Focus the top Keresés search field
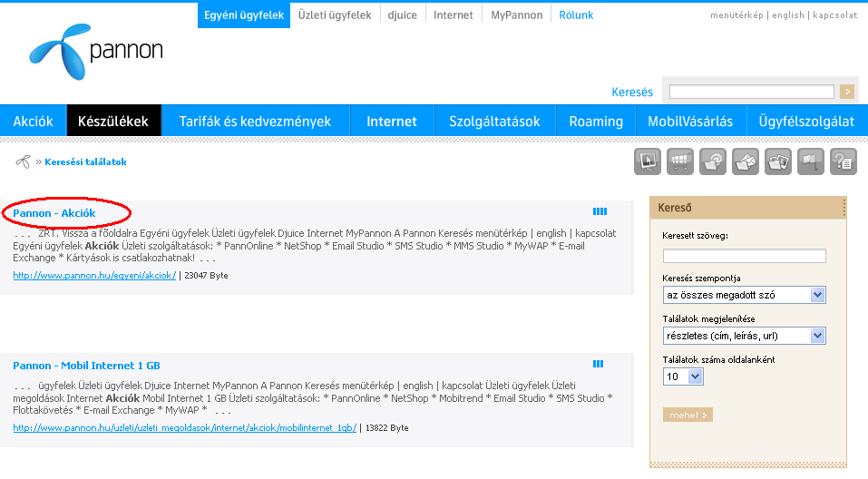The height and width of the screenshot is (479, 868). click(x=752, y=92)
